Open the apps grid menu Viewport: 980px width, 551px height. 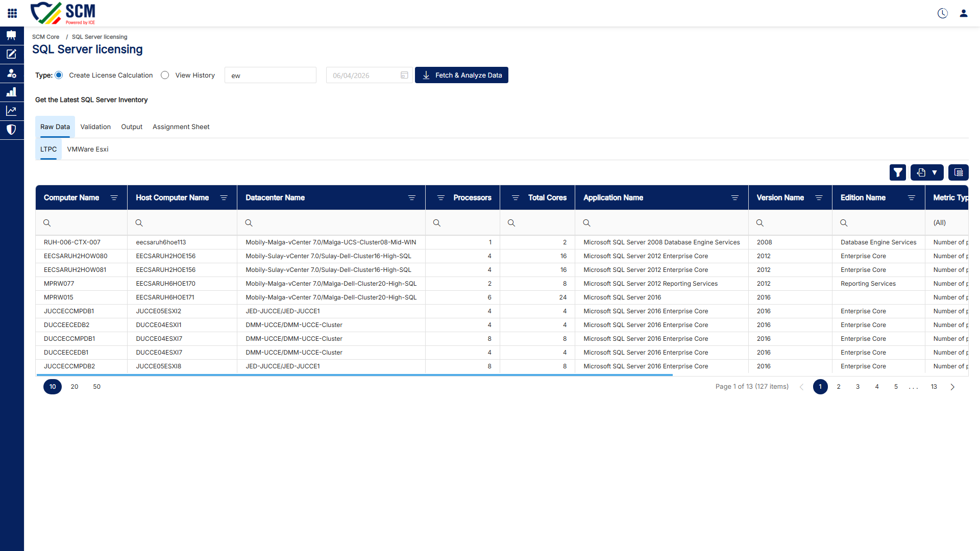[12, 13]
